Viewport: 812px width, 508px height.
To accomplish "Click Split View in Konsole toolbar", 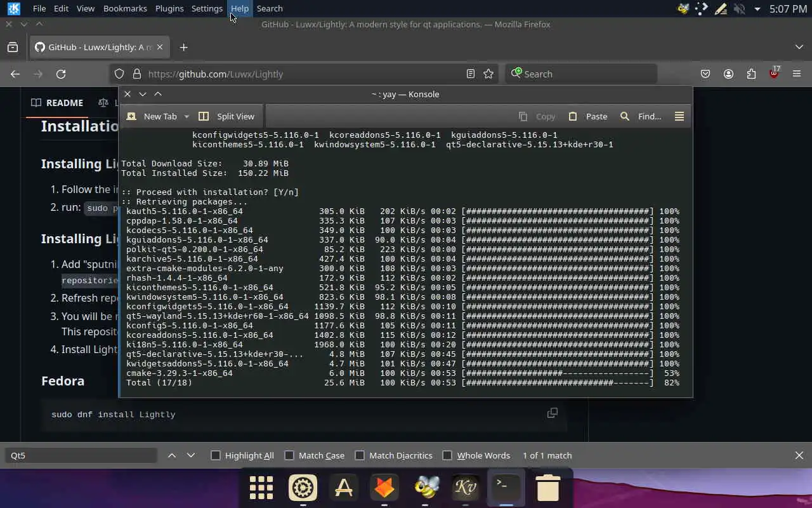I will coord(226,116).
